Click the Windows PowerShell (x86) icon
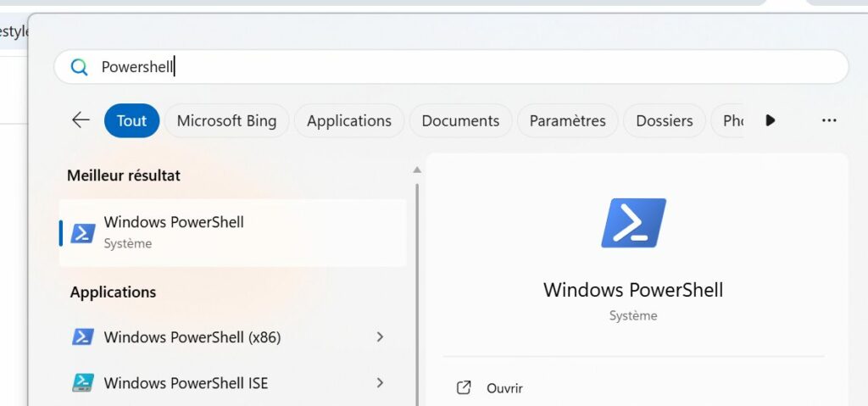868x406 pixels. tap(82, 337)
